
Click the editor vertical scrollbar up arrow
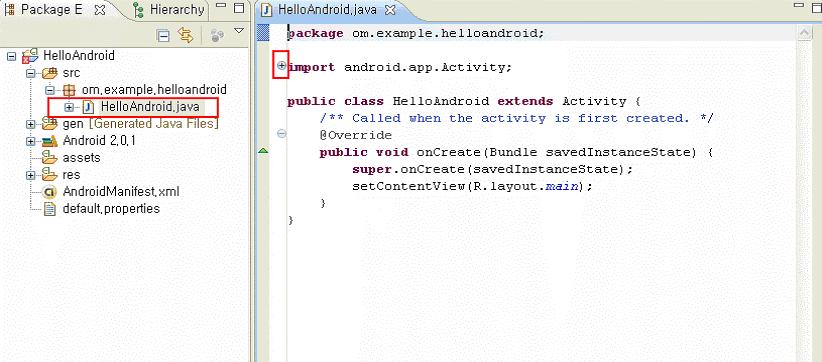click(x=804, y=33)
